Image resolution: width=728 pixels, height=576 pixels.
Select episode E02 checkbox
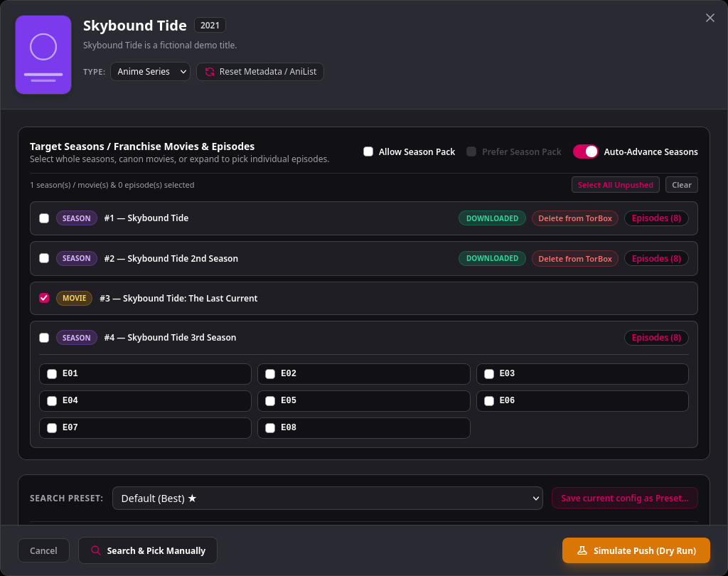[270, 374]
